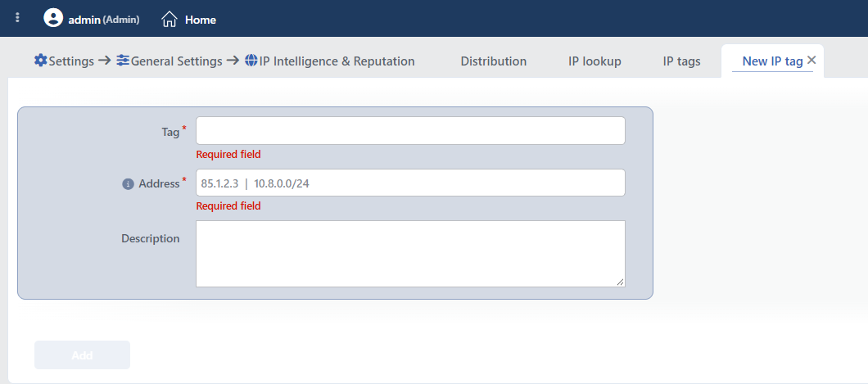
Task: Click the Tag field label
Action: tap(171, 133)
